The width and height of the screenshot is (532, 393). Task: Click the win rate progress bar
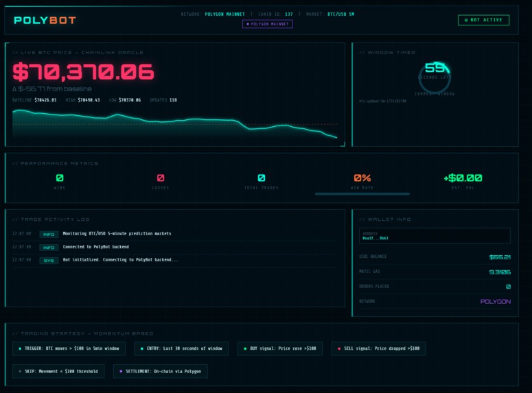[362, 194]
